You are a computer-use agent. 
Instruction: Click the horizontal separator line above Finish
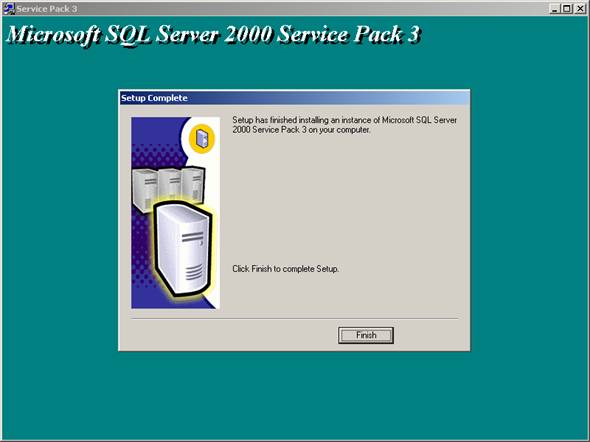pyautogui.click(x=295, y=319)
